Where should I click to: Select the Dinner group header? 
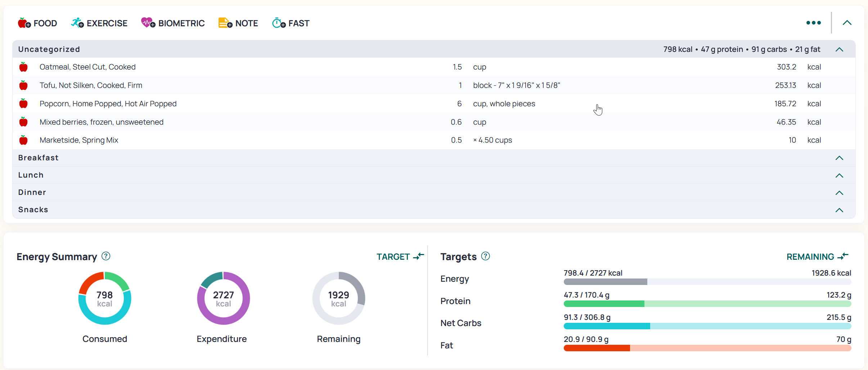pos(434,192)
